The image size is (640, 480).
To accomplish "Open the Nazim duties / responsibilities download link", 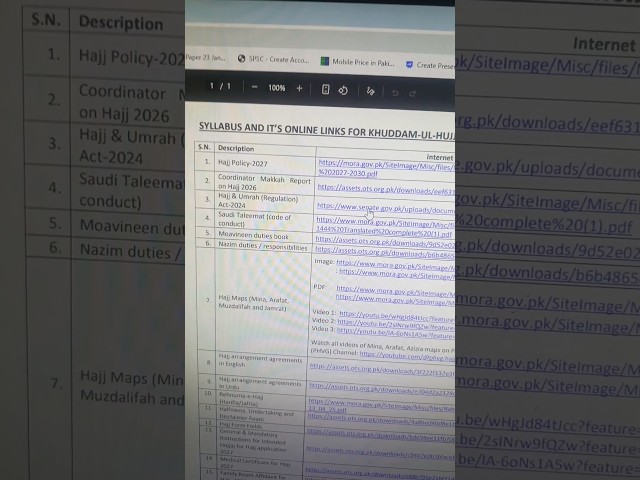I will [x=384, y=252].
